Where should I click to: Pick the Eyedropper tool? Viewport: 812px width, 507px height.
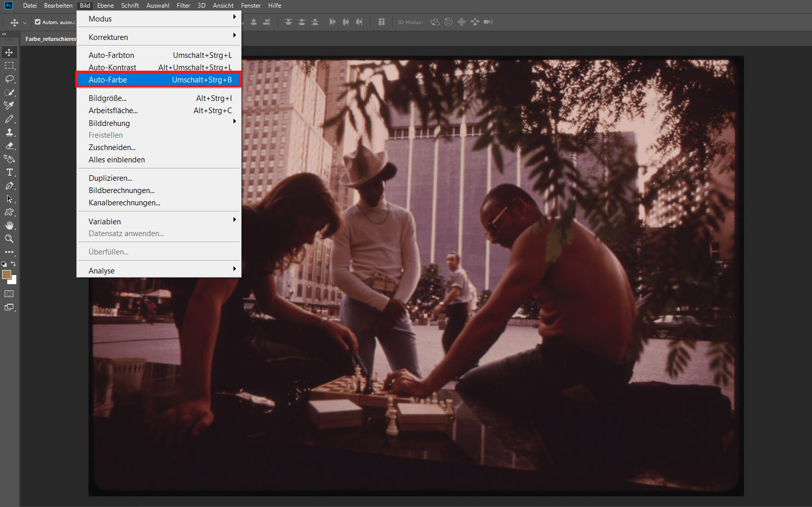(x=9, y=105)
